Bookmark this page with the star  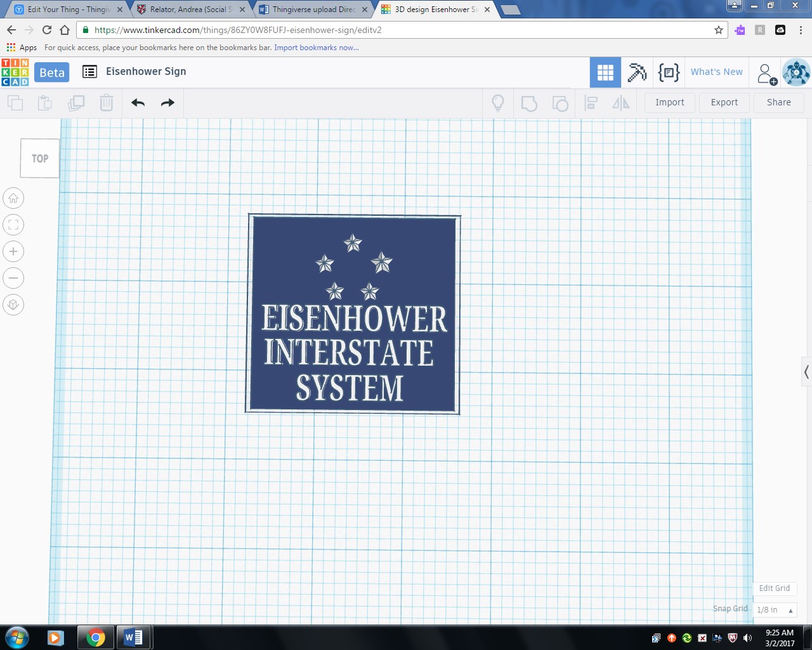pos(719,30)
